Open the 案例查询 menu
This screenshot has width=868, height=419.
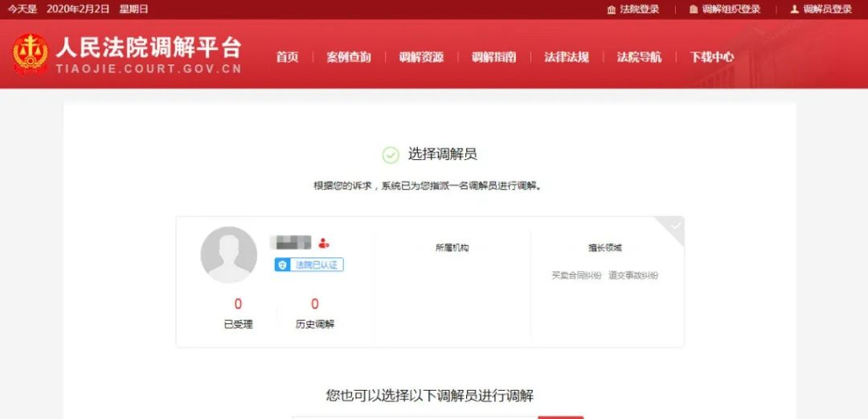click(349, 57)
